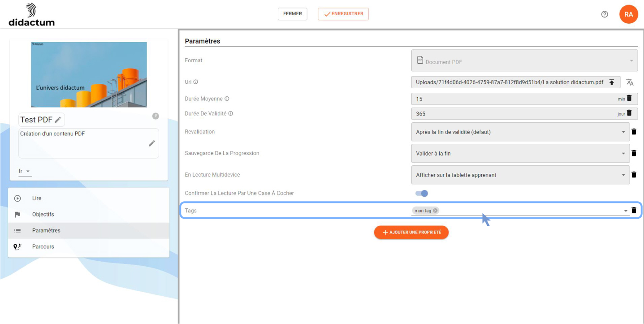
Task: Click the info icon next to Url
Action: [195, 82]
